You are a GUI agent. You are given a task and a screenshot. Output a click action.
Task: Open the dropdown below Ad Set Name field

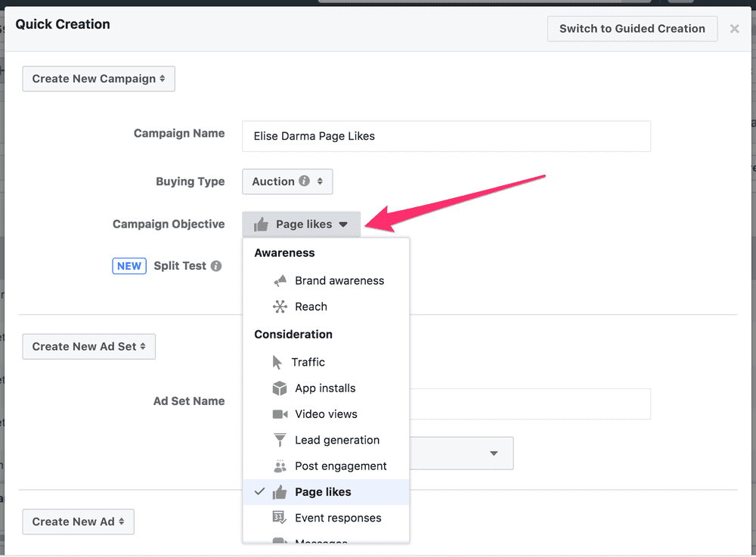462,453
